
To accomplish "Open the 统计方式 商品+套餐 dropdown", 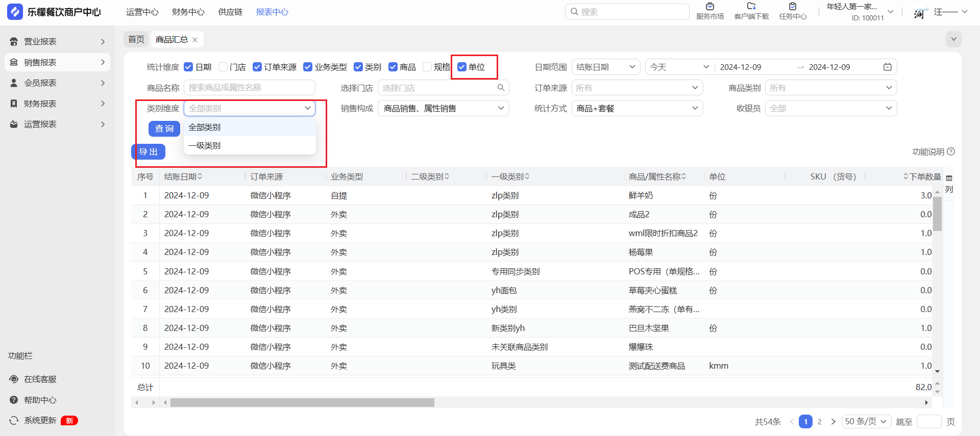I will tap(637, 108).
